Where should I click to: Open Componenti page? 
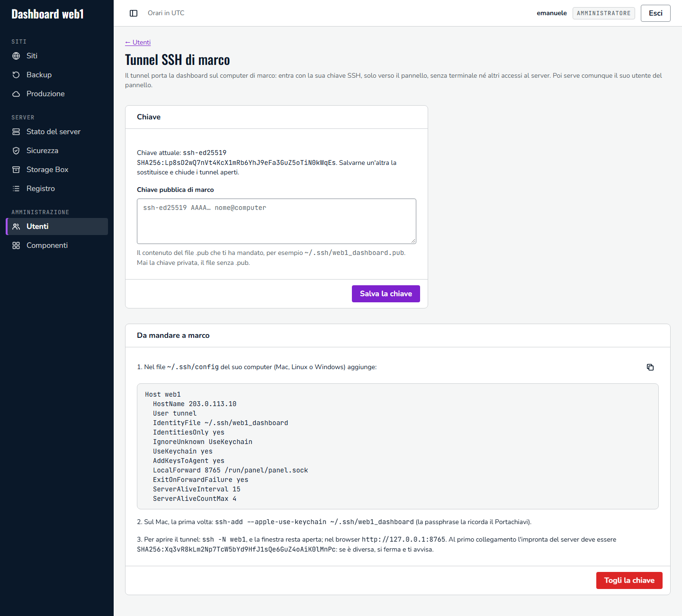coord(57,245)
